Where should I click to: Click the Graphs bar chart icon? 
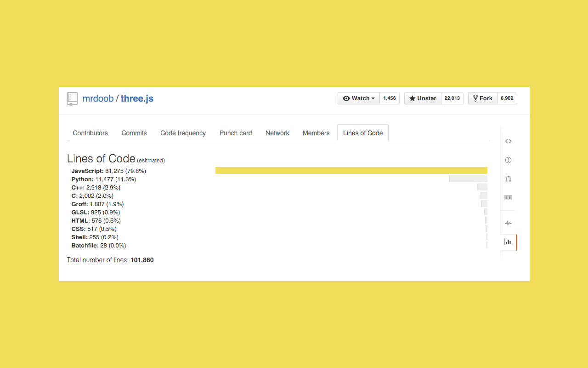tap(508, 242)
